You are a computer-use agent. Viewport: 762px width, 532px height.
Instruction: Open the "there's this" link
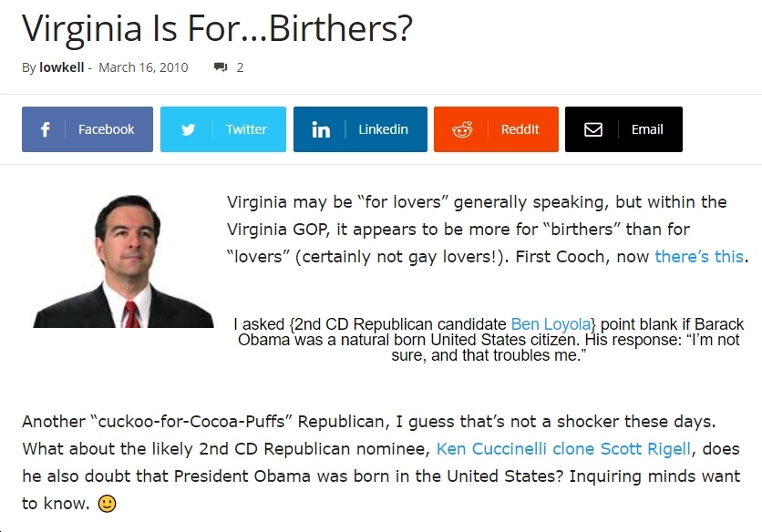click(699, 256)
